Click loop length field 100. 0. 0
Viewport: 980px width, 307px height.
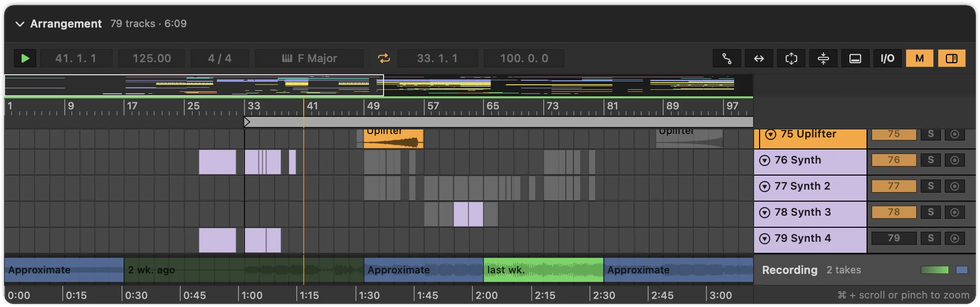(524, 58)
